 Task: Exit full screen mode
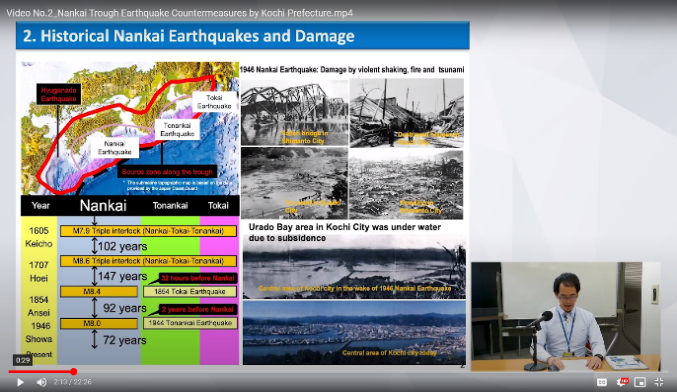point(659,382)
